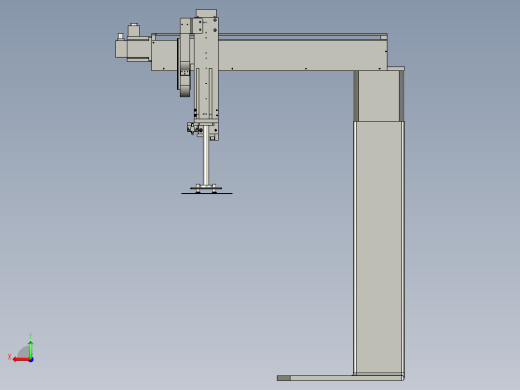
Task: Click the "X" label of the axis triad
Action: pyautogui.click(x=10, y=357)
